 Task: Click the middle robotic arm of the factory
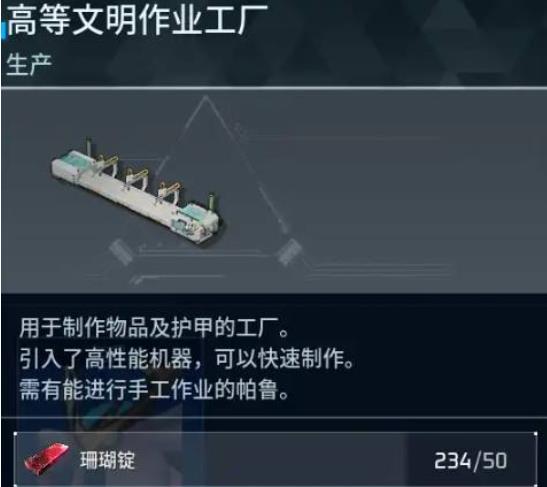point(137,178)
